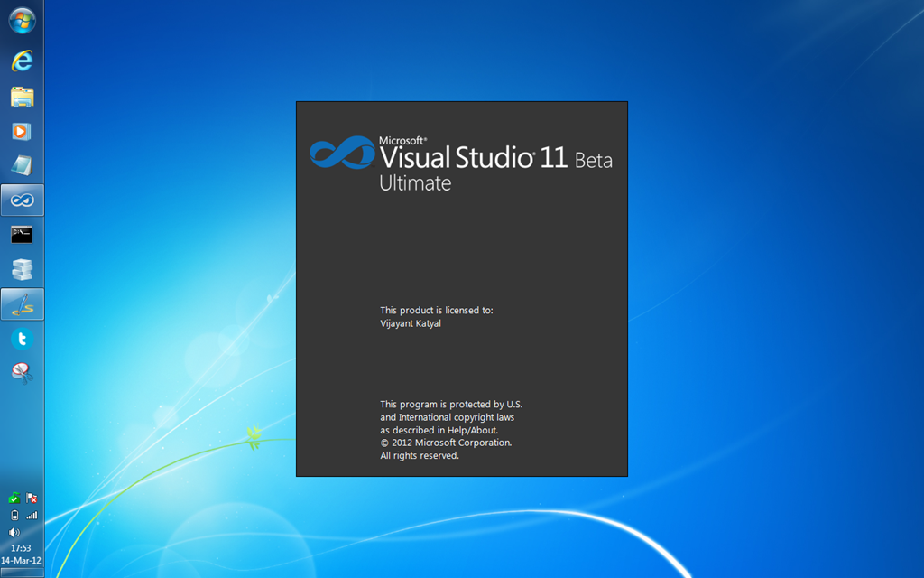Image resolution: width=924 pixels, height=578 pixels.
Task: Open the Command Prompt taskbar icon
Action: click(x=22, y=235)
